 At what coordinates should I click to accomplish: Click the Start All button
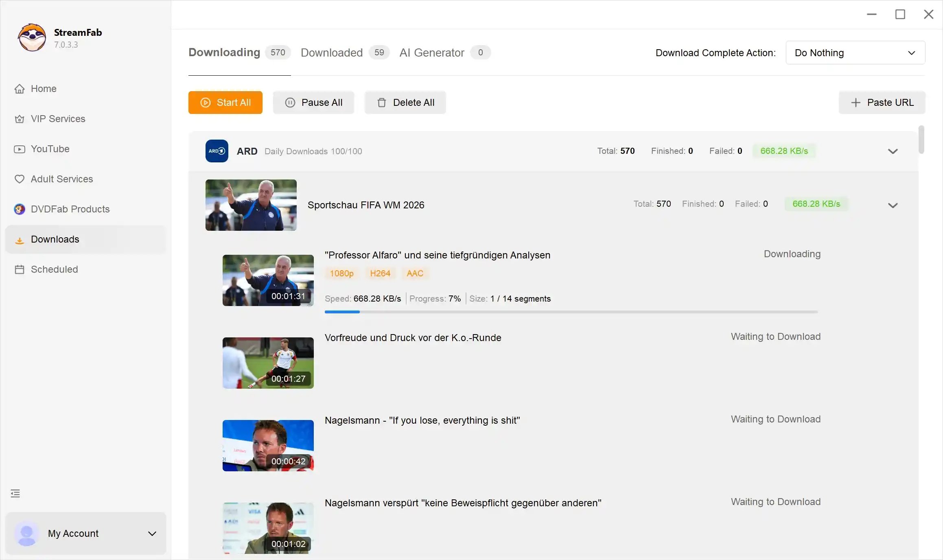point(225,103)
